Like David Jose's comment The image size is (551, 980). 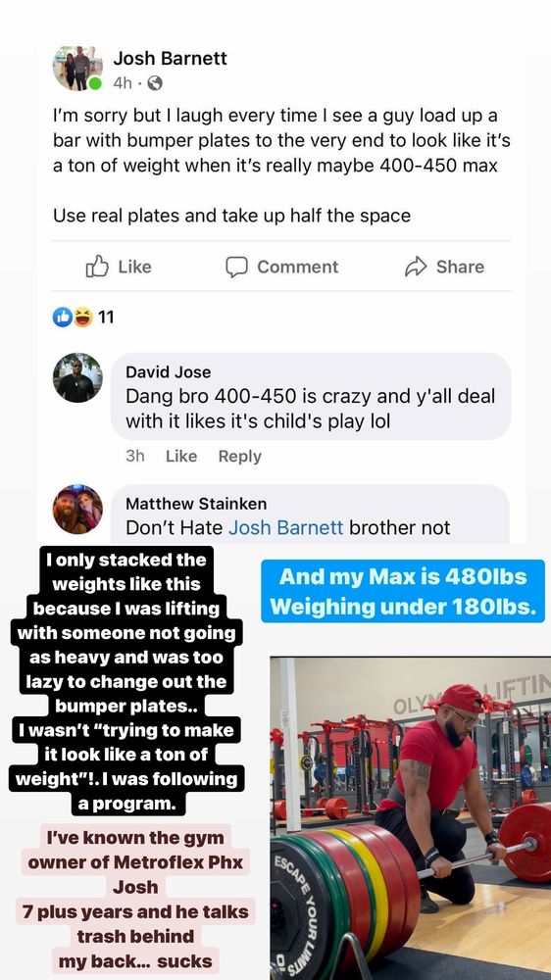click(x=181, y=457)
